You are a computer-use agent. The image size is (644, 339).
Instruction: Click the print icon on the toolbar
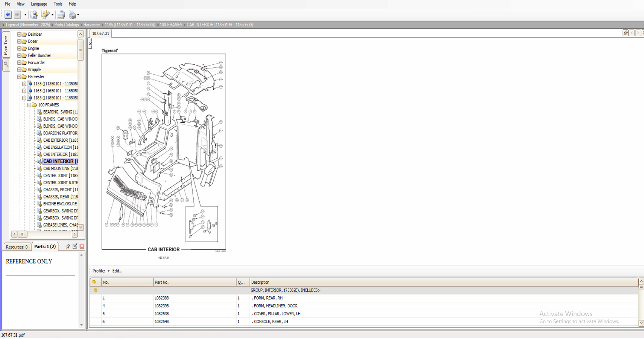coord(72,14)
